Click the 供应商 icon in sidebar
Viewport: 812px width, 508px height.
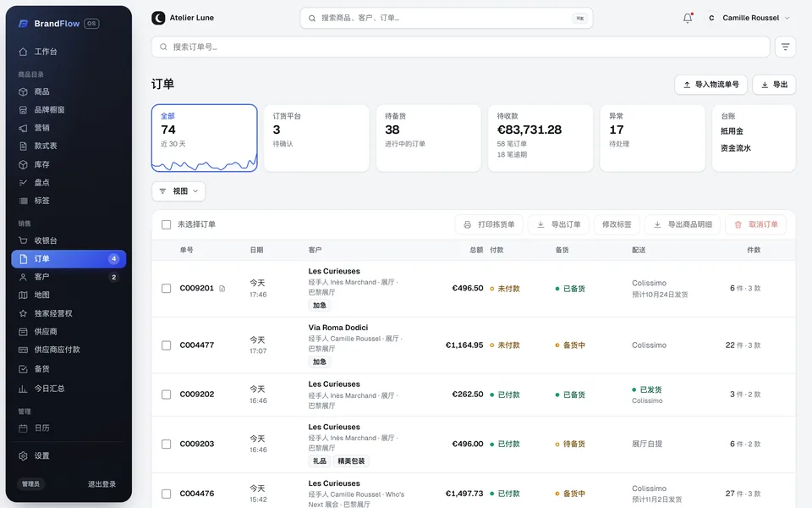[x=23, y=332]
